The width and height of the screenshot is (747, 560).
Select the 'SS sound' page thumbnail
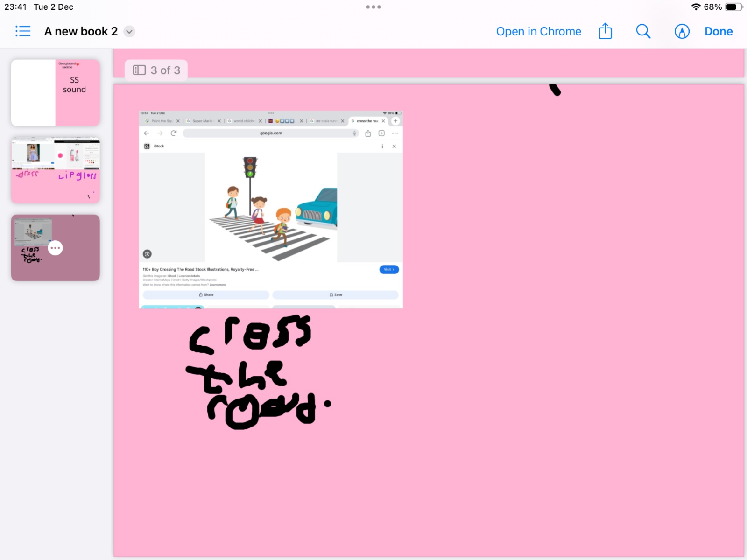56,92
